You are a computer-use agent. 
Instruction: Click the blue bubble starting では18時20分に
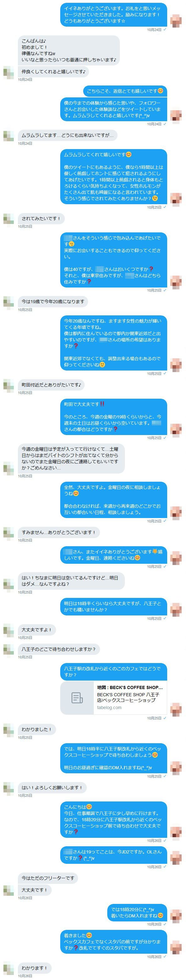pyautogui.click(x=137, y=912)
